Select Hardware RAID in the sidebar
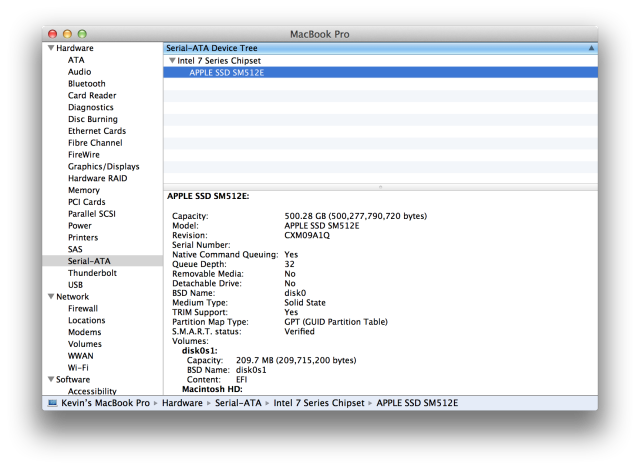The height and width of the screenshot is (469, 640). click(x=98, y=178)
